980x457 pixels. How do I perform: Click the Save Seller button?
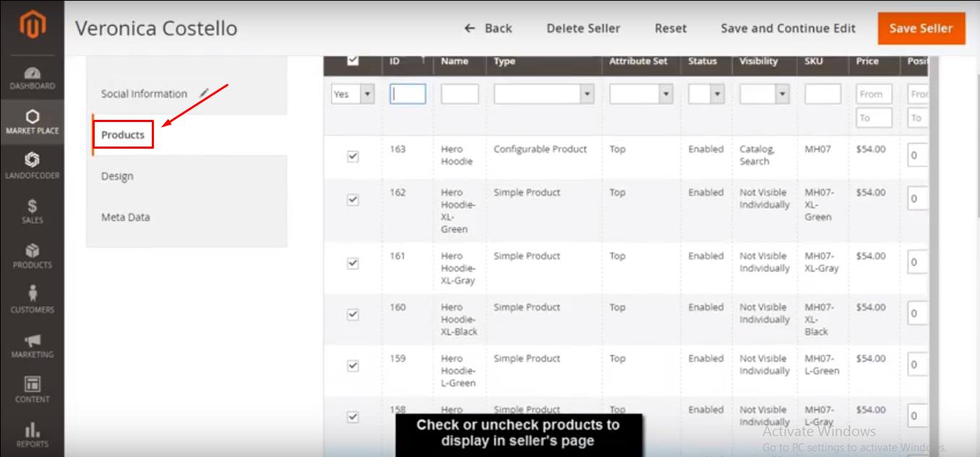click(x=921, y=28)
